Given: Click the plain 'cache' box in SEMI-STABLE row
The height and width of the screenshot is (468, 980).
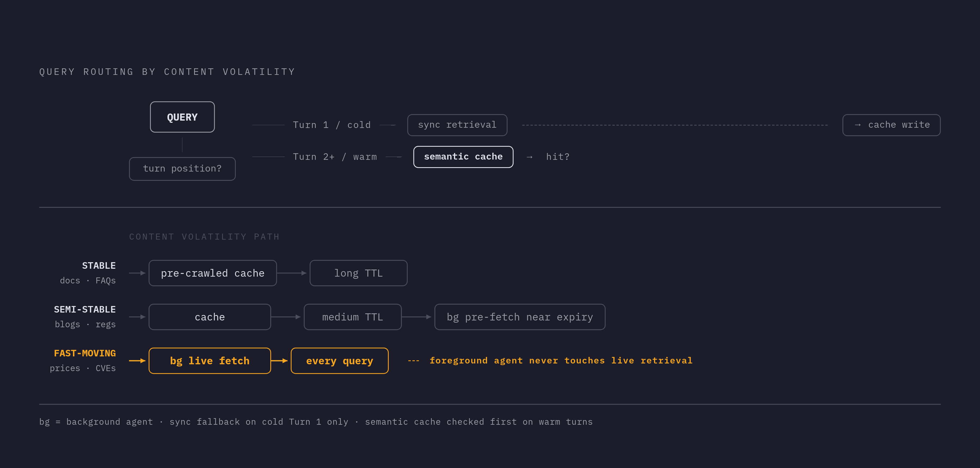Looking at the screenshot, I should [x=210, y=317].
